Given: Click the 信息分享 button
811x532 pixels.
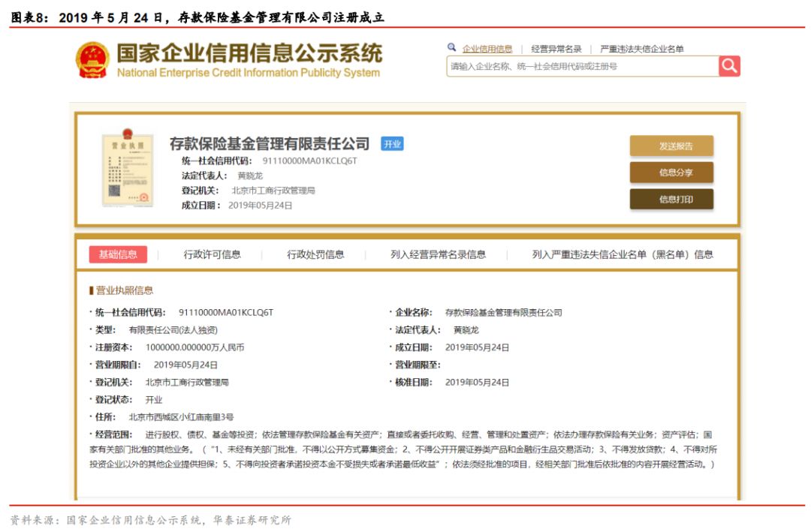Looking at the screenshot, I should (x=671, y=173).
